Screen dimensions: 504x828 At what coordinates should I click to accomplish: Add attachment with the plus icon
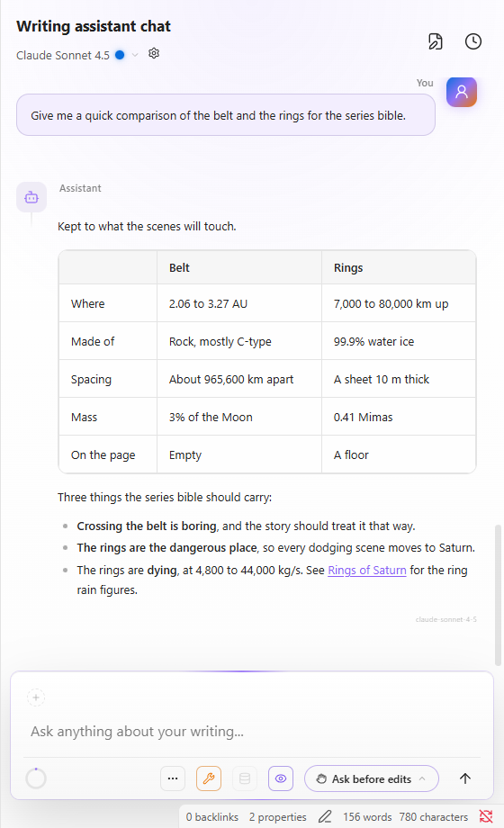click(36, 697)
